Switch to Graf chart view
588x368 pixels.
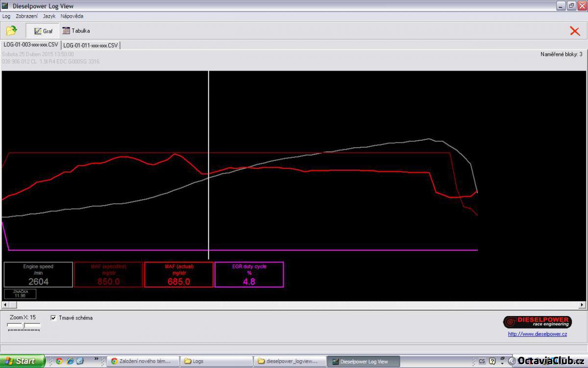(x=43, y=31)
